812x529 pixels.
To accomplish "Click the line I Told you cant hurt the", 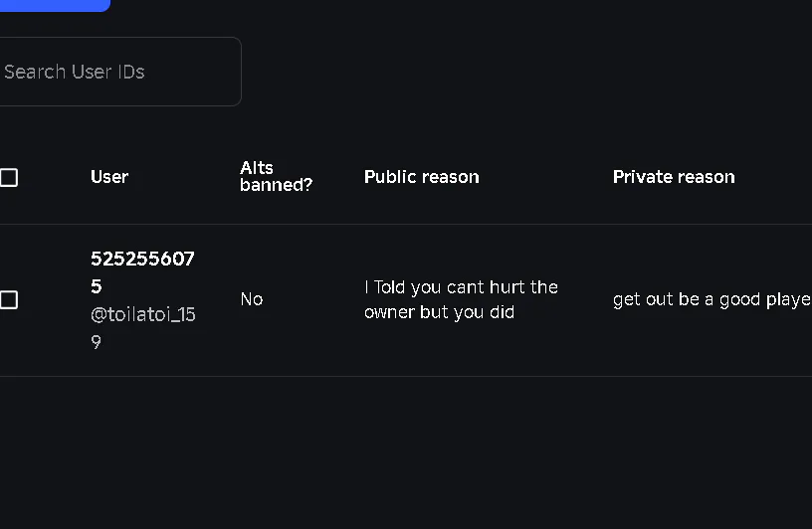I will point(461,287).
